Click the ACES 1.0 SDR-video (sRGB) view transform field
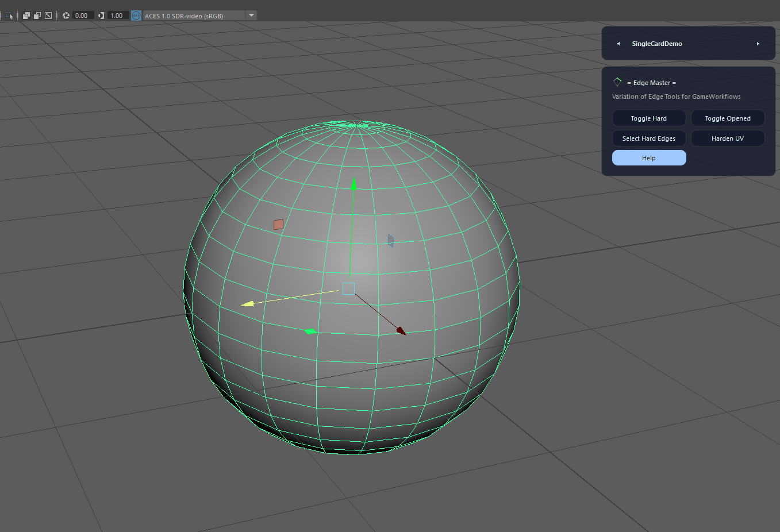 click(x=194, y=16)
